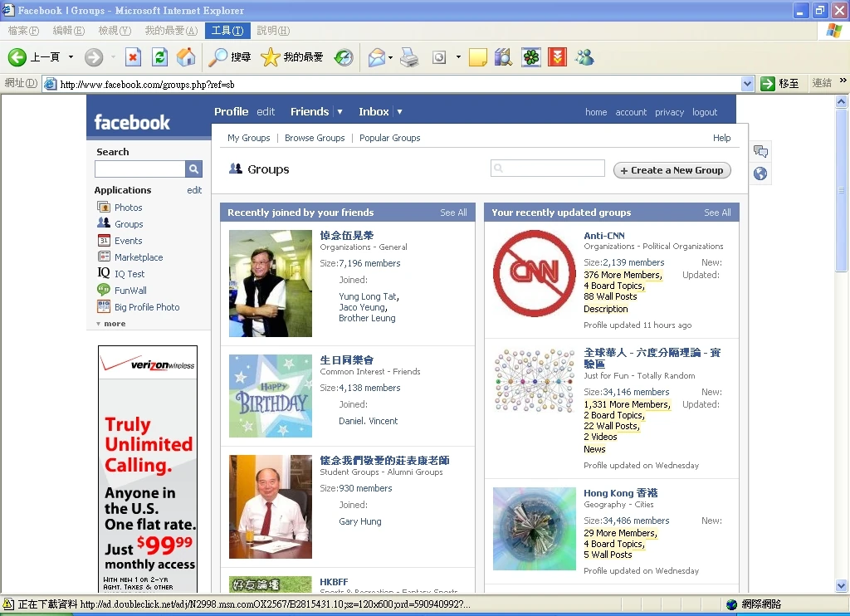Click the Profile link in header

[231, 112]
